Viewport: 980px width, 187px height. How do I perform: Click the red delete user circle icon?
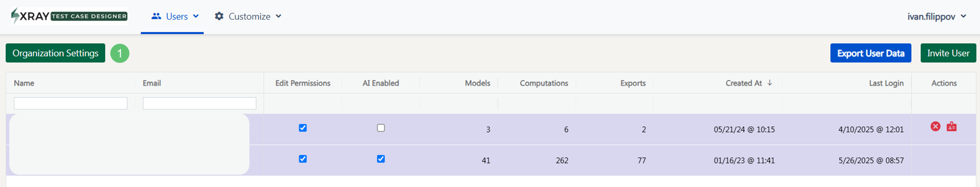[x=935, y=127]
